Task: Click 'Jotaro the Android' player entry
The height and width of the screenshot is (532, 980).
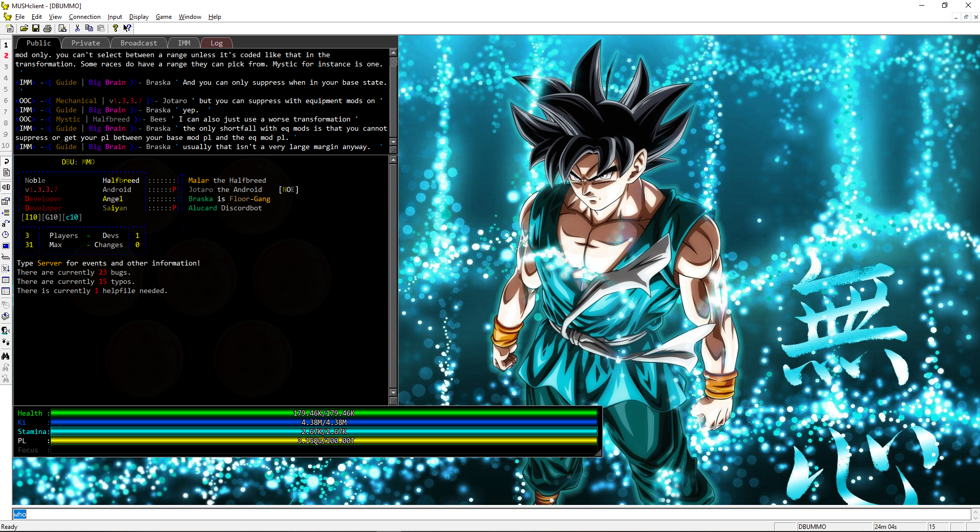Action: click(225, 189)
